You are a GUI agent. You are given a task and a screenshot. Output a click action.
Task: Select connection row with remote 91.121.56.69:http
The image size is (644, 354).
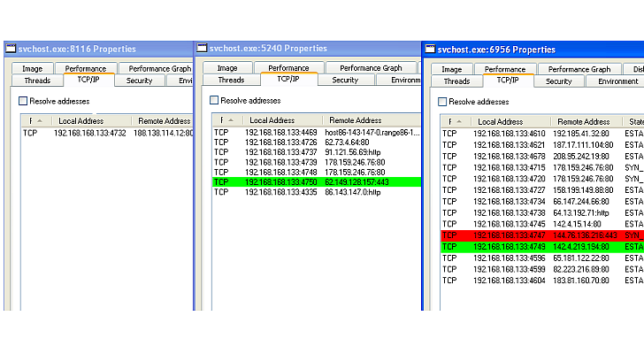click(x=315, y=151)
